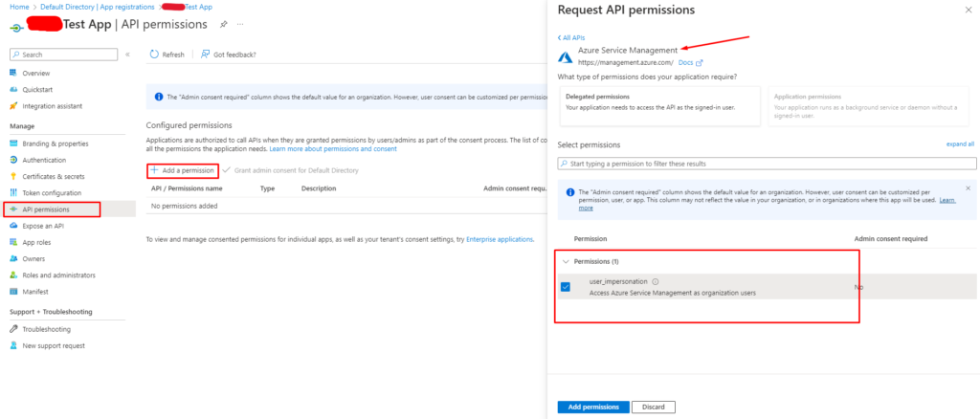Click Home in the breadcrumb
The height and width of the screenshot is (419, 980).
point(19,7)
